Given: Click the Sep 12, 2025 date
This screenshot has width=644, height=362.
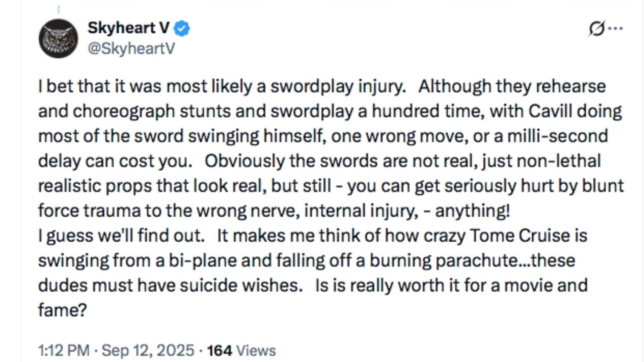Looking at the screenshot, I should tap(148, 351).
